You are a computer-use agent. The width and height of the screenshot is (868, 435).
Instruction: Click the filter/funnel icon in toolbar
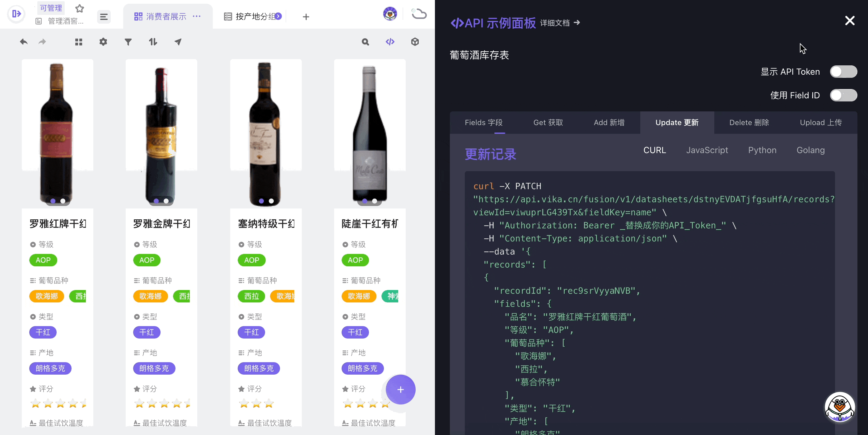(128, 42)
